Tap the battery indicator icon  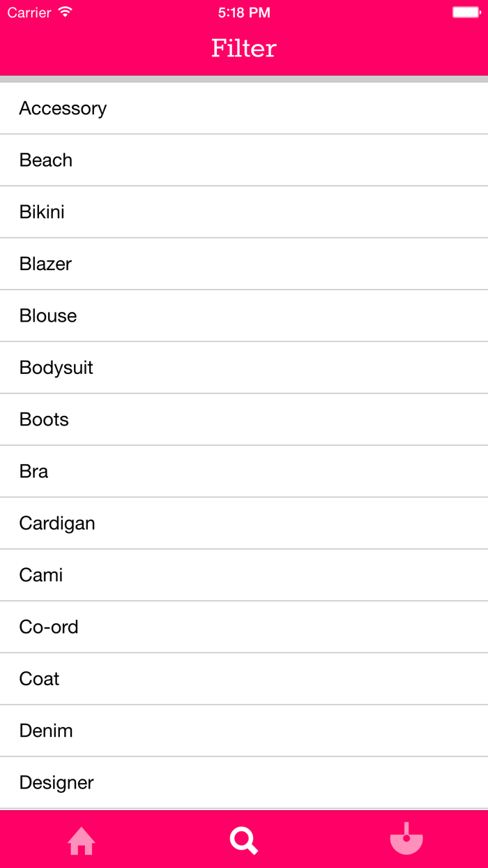click(466, 13)
